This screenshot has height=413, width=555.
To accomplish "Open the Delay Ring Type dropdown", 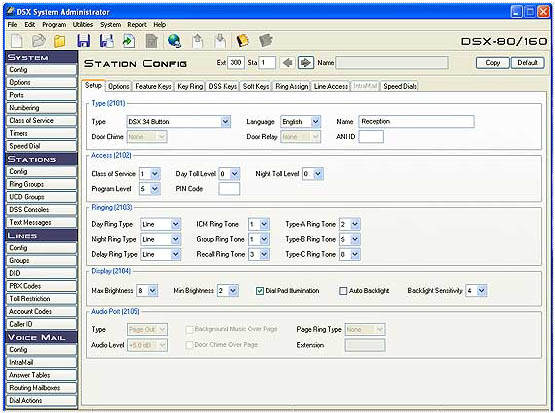I will pyautogui.click(x=175, y=254).
